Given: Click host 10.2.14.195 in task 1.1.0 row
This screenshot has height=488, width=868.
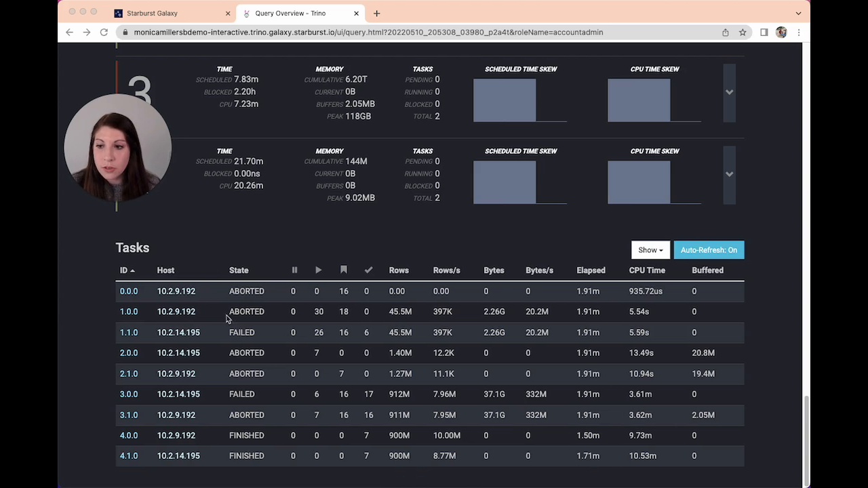Looking at the screenshot, I should tap(178, 333).
